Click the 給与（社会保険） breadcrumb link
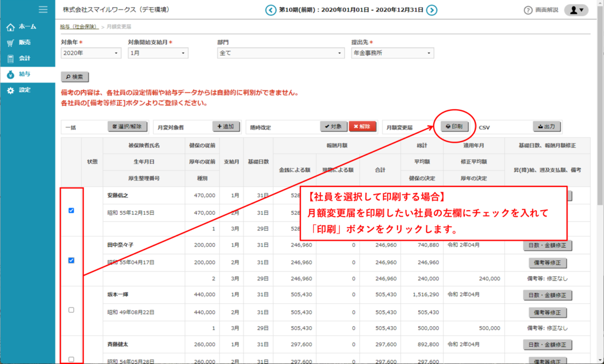This screenshot has height=364, width=604. [79, 27]
